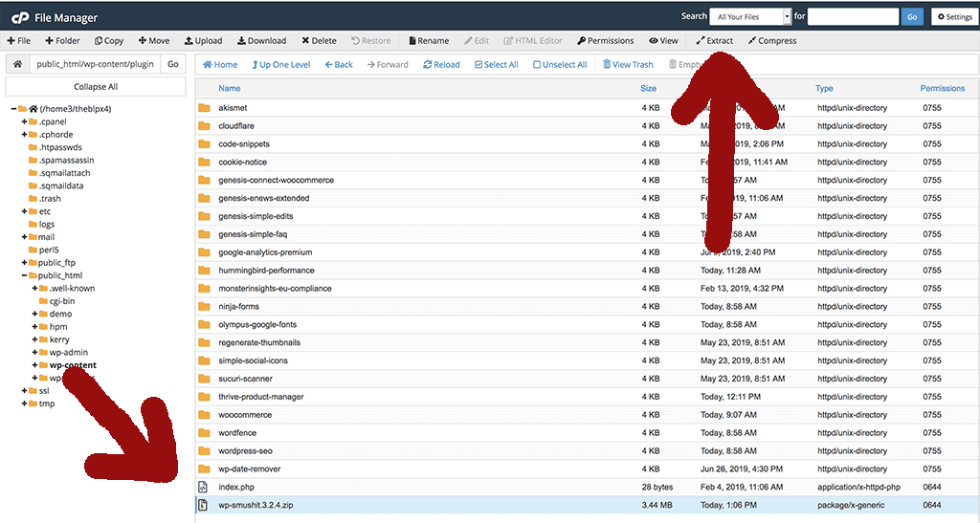
Task: Open the 'All Your Files' search dropdown
Action: [750, 16]
